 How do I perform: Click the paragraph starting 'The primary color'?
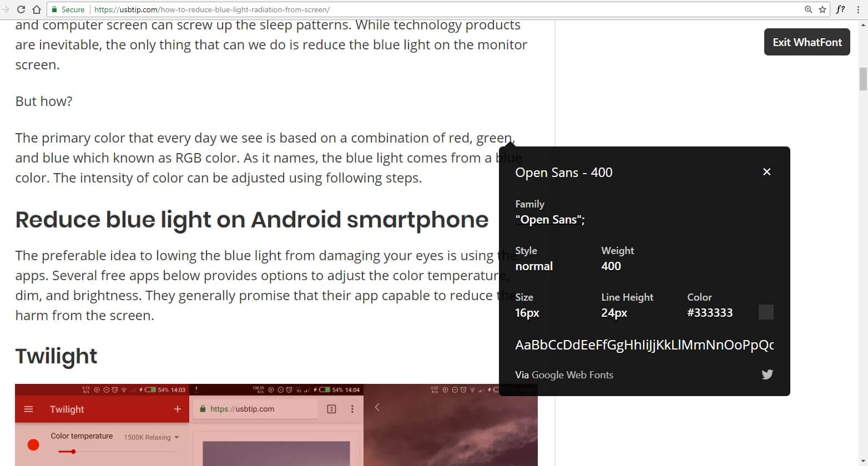[269, 158]
